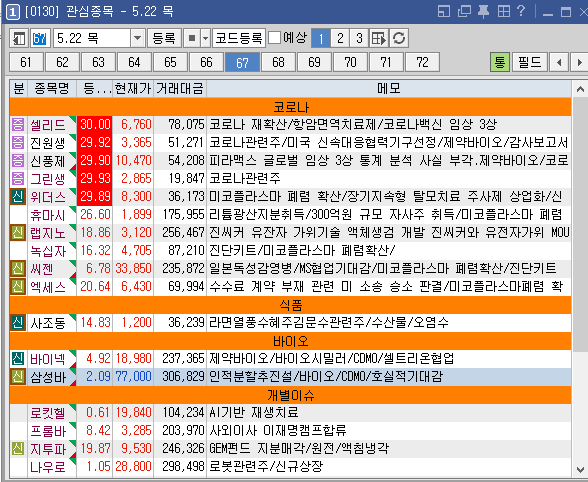The width and height of the screenshot is (588, 482).
Task: Switch to group tab 68
Action: [x=278, y=62]
